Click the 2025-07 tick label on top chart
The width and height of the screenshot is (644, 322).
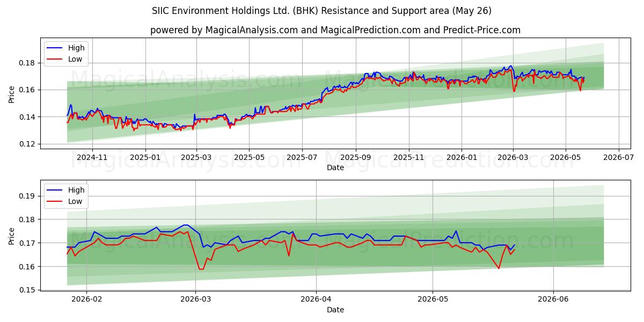302,157
